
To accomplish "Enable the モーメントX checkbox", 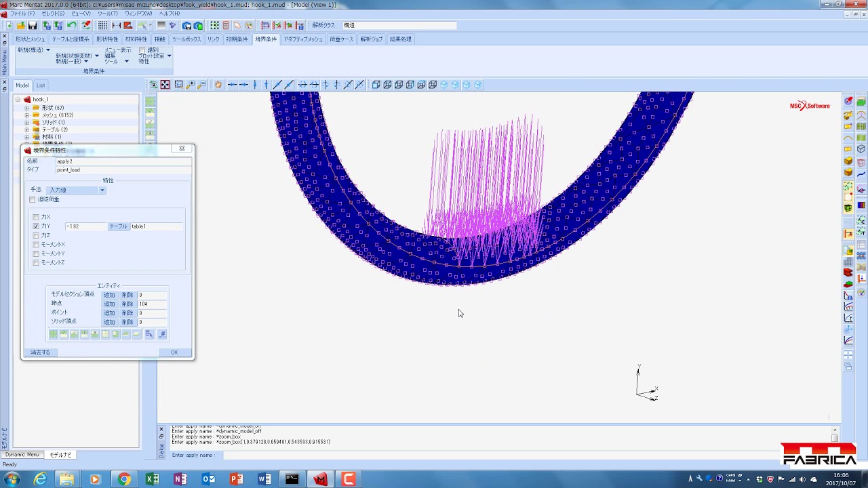I will (x=36, y=244).
